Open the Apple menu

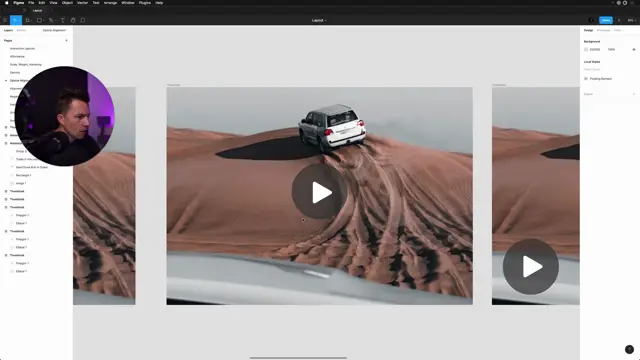tap(7, 3)
